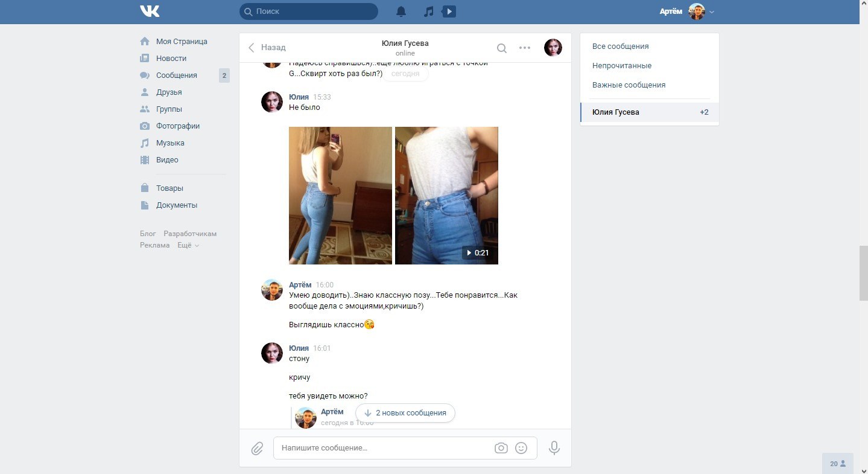Viewport: 868px width, 474px height.
Task: Play the 0:21 video attachment
Action: click(446, 196)
